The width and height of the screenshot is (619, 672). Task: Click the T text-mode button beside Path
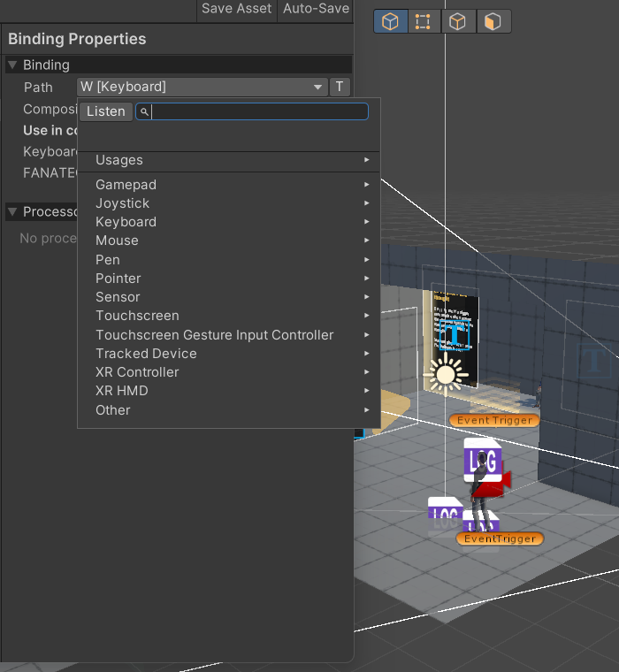[x=340, y=87]
